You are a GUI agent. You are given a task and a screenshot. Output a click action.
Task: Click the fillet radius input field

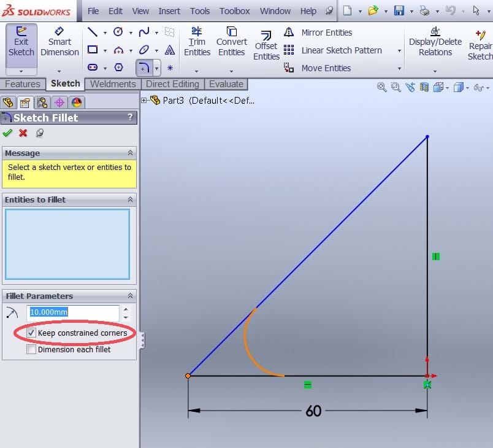click(x=72, y=312)
